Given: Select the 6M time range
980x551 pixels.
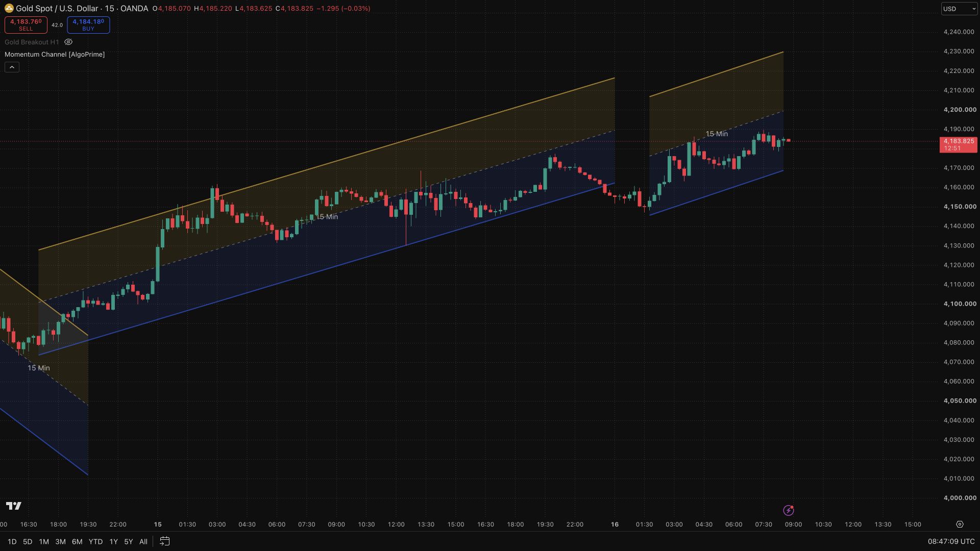Looking at the screenshot, I should pyautogui.click(x=77, y=541).
